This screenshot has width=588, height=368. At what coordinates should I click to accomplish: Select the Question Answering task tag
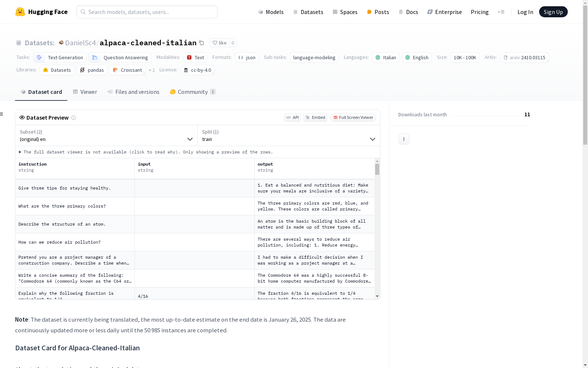pos(120,57)
